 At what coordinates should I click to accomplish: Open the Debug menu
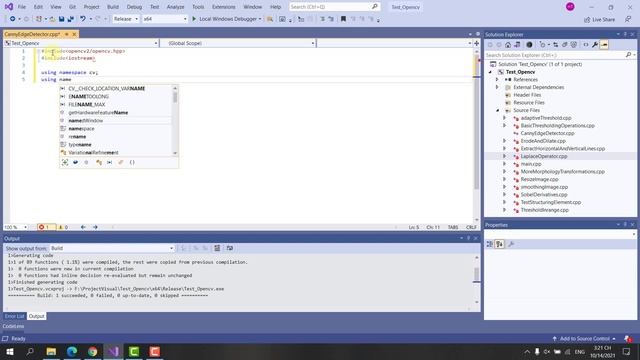(x=134, y=7)
